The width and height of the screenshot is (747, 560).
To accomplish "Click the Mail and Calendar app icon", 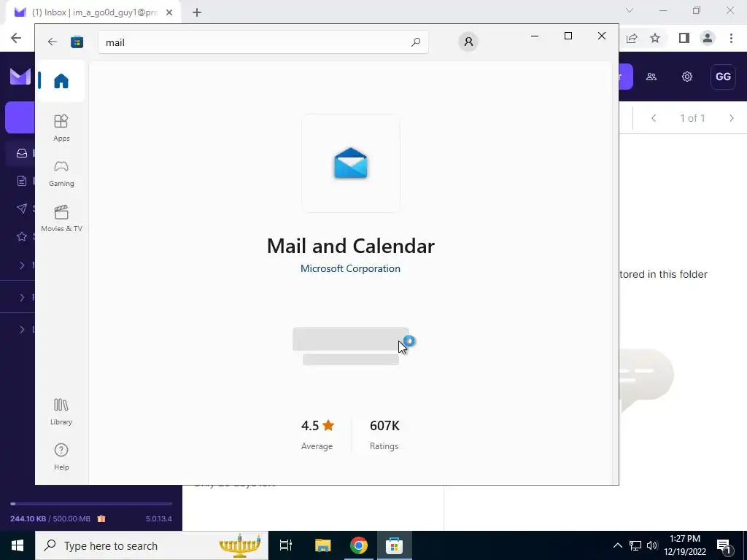I will click(x=351, y=163).
